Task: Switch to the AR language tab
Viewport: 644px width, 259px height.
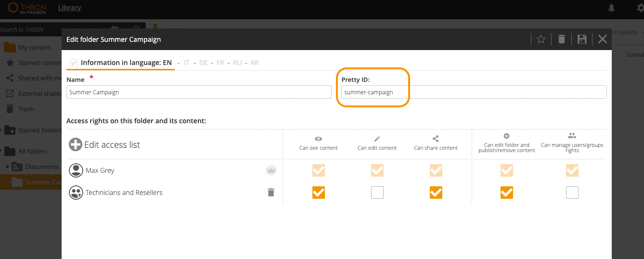Action: 255,63
